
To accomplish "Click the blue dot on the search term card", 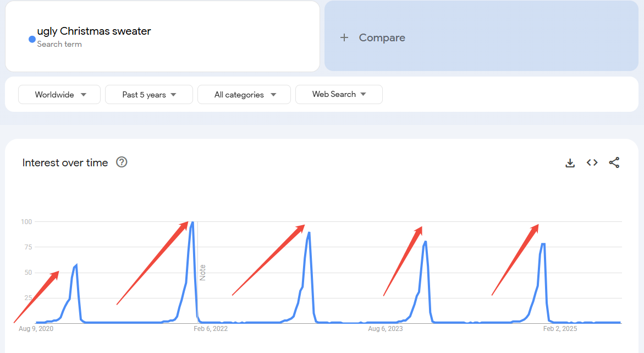I will tap(32, 39).
